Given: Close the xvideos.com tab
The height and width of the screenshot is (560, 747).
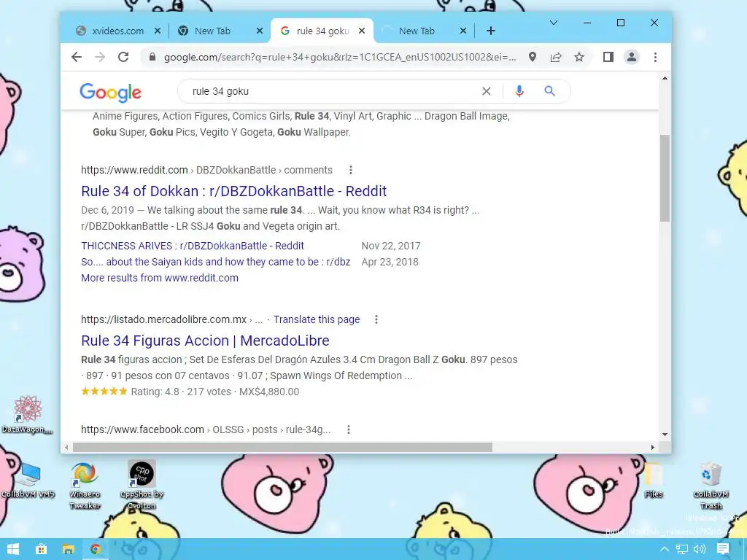Looking at the screenshot, I should [158, 31].
